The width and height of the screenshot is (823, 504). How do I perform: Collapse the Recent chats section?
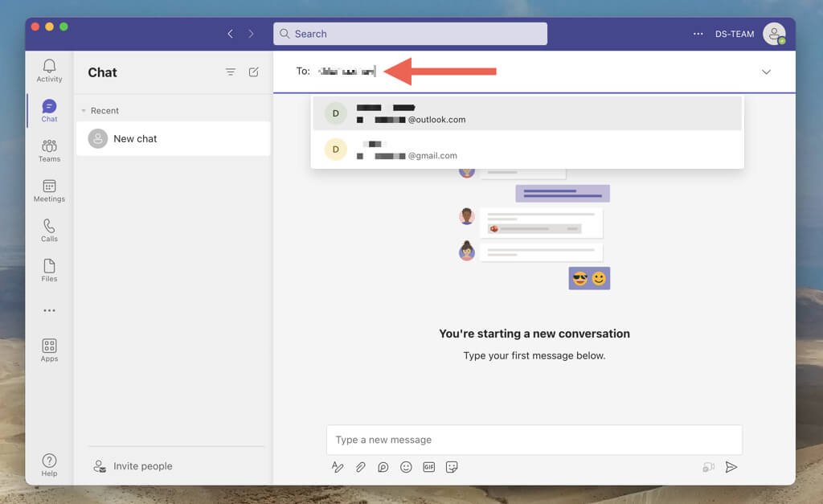pos(84,111)
